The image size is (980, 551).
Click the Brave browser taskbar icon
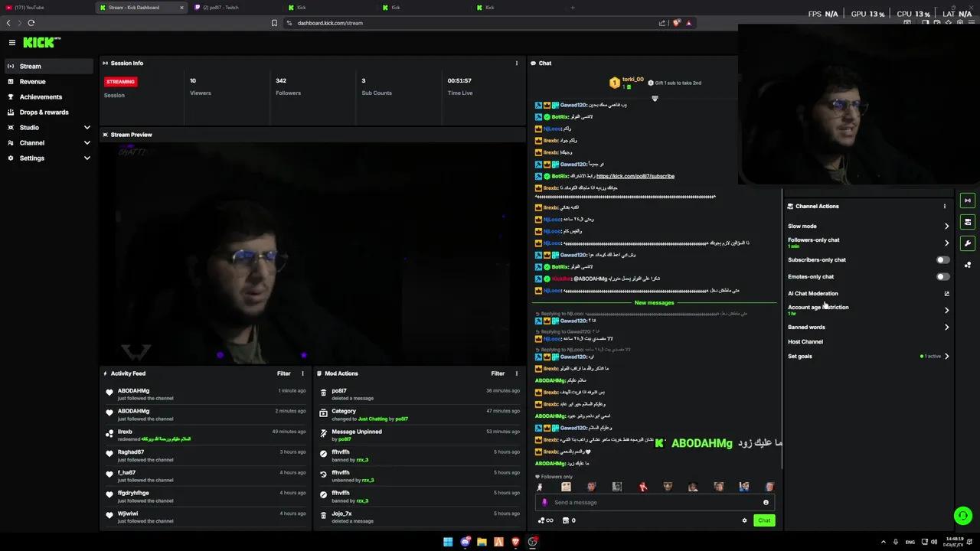tap(515, 542)
